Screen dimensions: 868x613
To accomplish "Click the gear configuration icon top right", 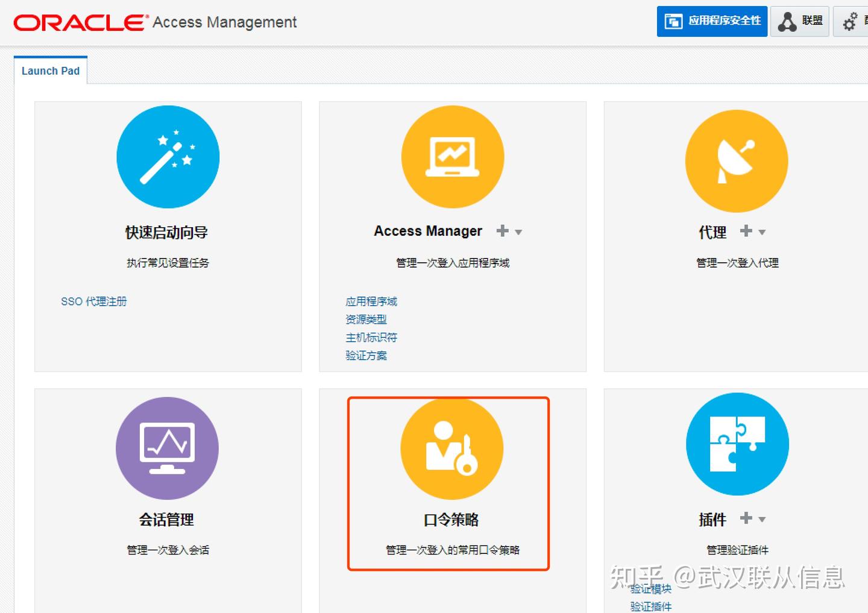I will [x=851, y=20].
